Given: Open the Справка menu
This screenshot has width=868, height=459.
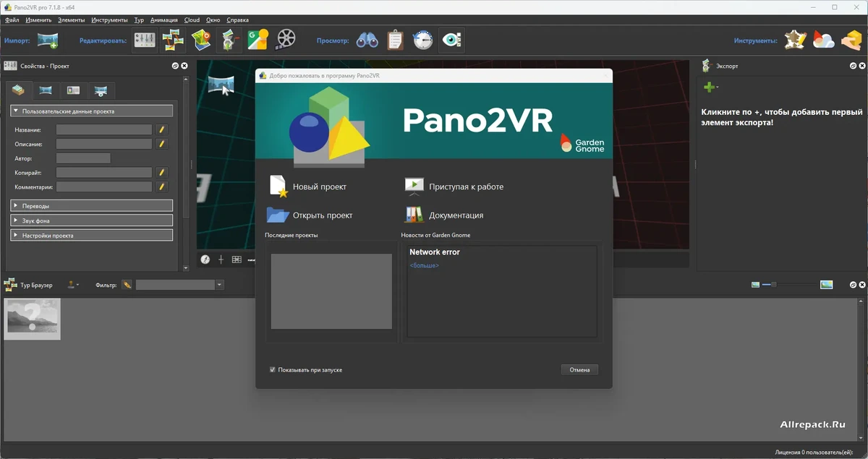Looking at the screenshot, I should (x=237, y=20).
